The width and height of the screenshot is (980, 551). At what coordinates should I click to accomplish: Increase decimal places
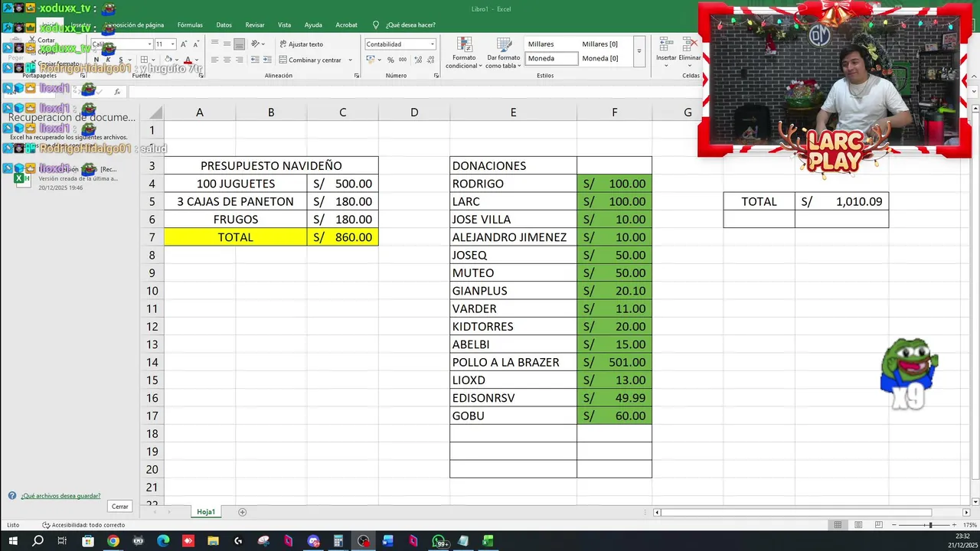pos(416,60)
